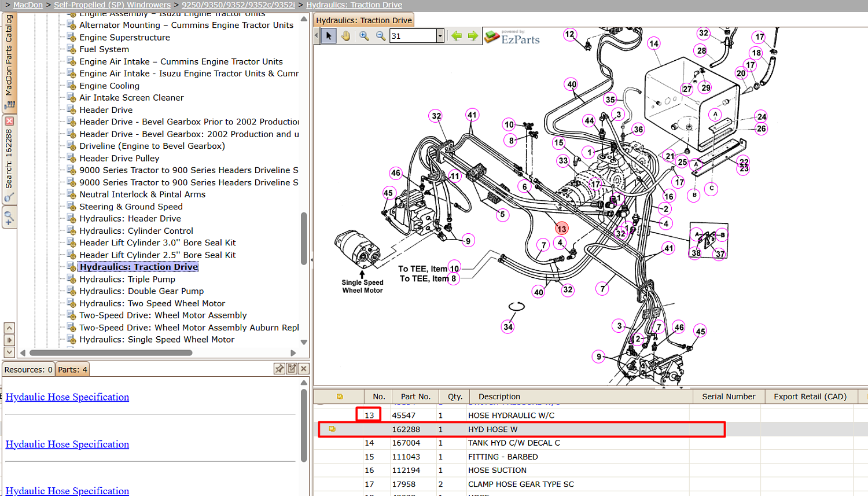Click the yellow note icon on row 162288
The image size is (868, 496).
[332, 429]
